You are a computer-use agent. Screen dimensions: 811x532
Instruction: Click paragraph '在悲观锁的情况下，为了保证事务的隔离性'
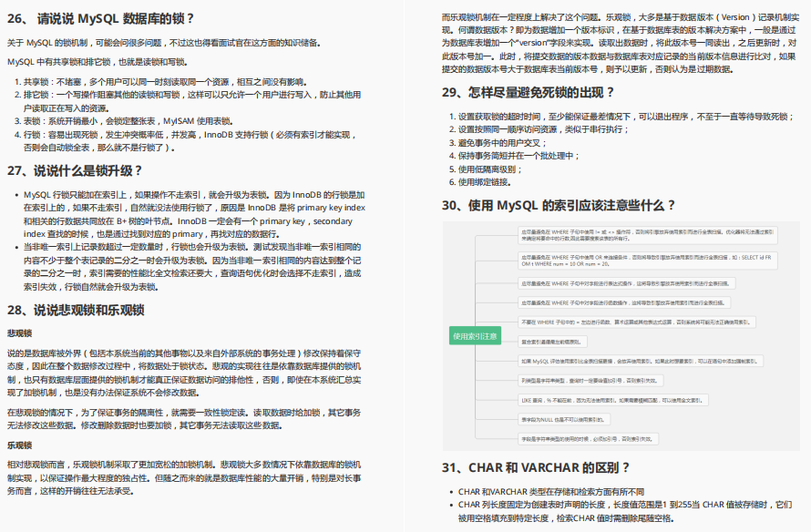tap(184, 419)
